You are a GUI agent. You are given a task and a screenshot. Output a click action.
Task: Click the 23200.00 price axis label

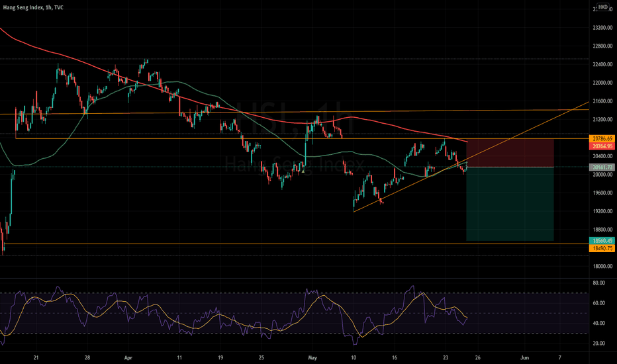click(602, 28)
